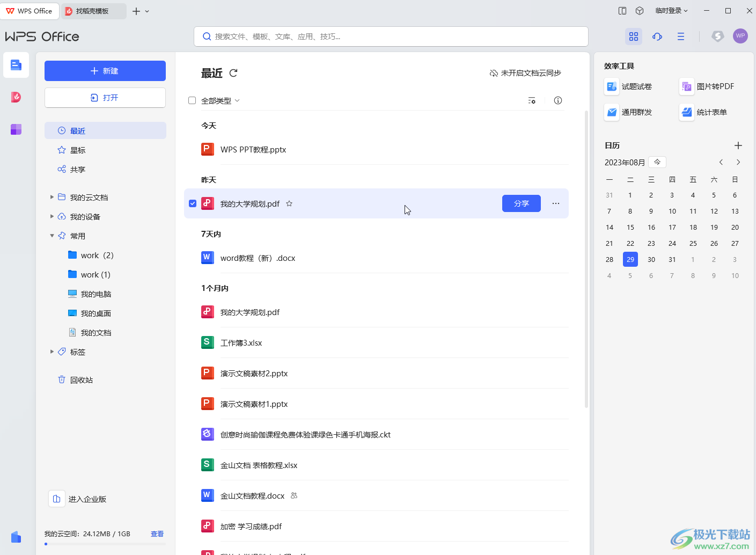Open the hamburger settings menu icon
The image size is (756, 555).
[x=681, y=36]
